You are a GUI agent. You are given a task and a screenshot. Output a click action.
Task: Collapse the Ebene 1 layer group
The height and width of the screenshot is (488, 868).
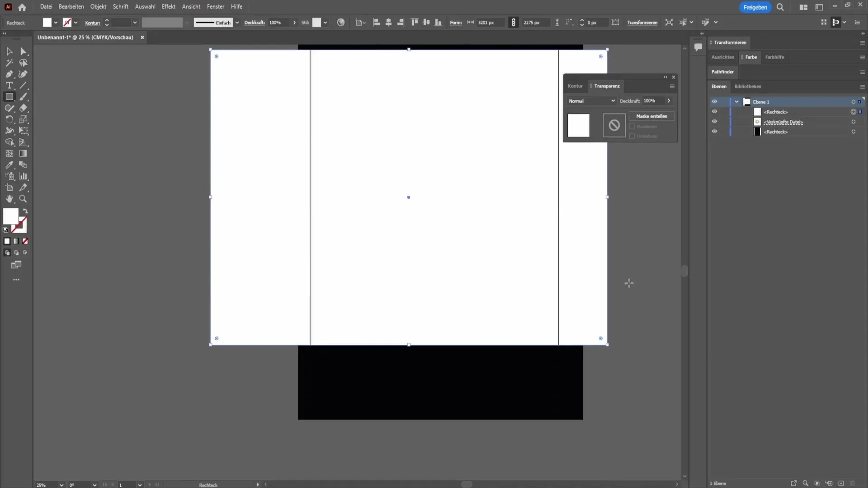pos(736,102)
